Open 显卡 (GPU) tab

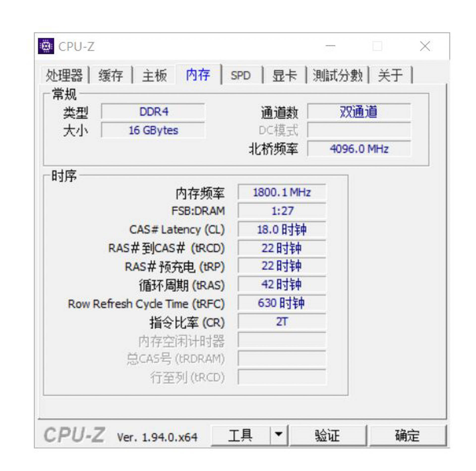point(285,66)
